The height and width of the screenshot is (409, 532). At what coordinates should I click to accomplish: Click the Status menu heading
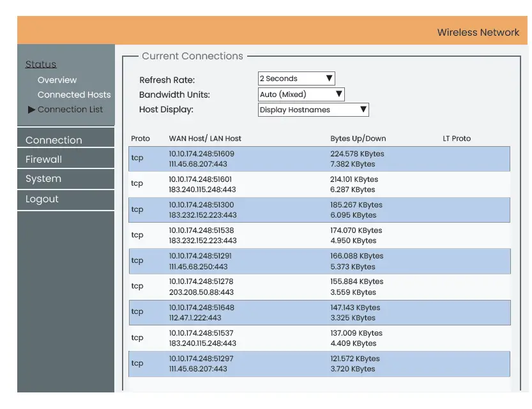(41, 64)
